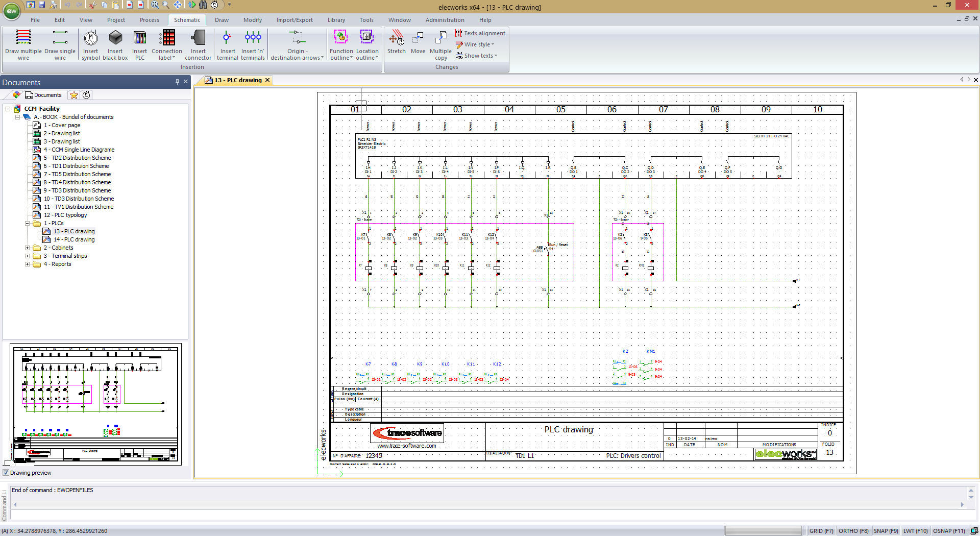Click the zoom extents magnifier icon

click(155, 5)
